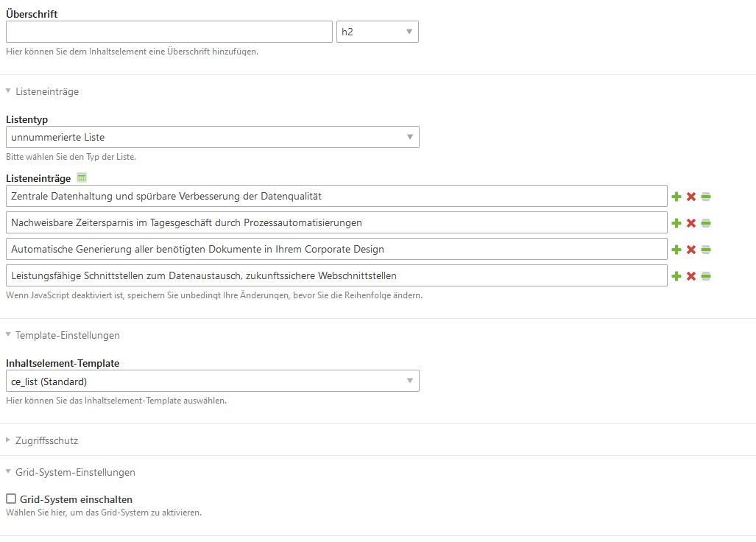Click drag handle of 'Automatische Generierung' entry
The image size is (756, 542).
pos(706,250)
